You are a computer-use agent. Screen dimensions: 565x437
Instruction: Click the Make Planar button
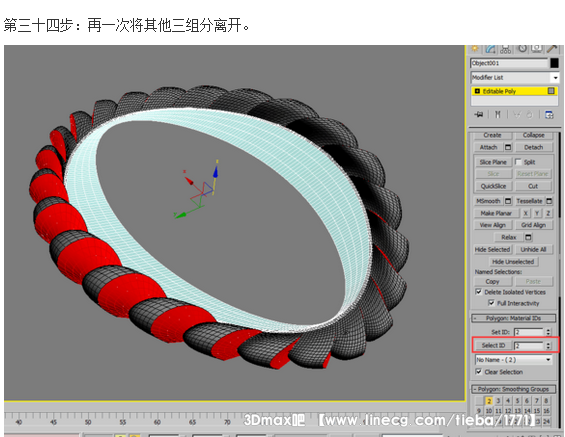(496, 213)
